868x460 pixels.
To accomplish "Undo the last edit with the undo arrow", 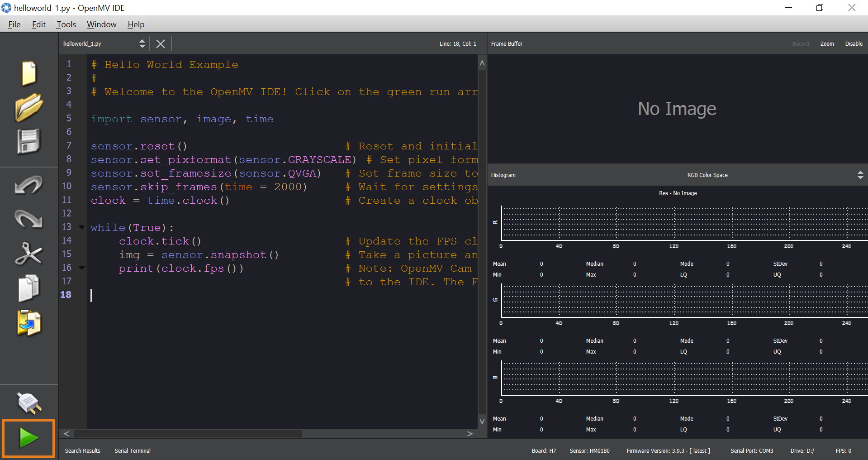I will click(28, 185).
